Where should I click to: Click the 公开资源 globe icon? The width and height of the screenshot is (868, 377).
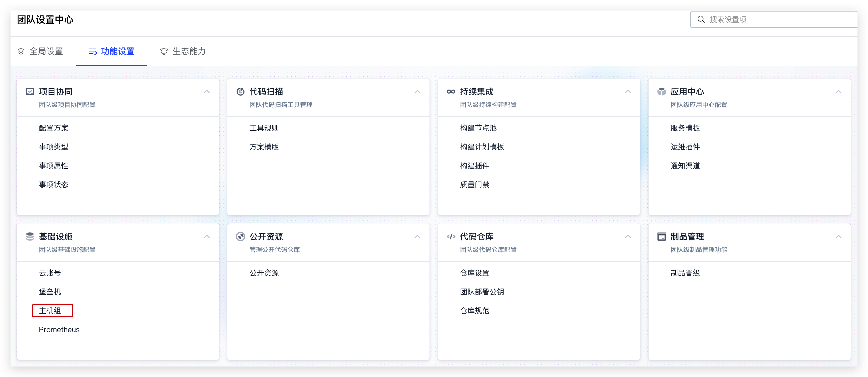click(x=240, y=237)
